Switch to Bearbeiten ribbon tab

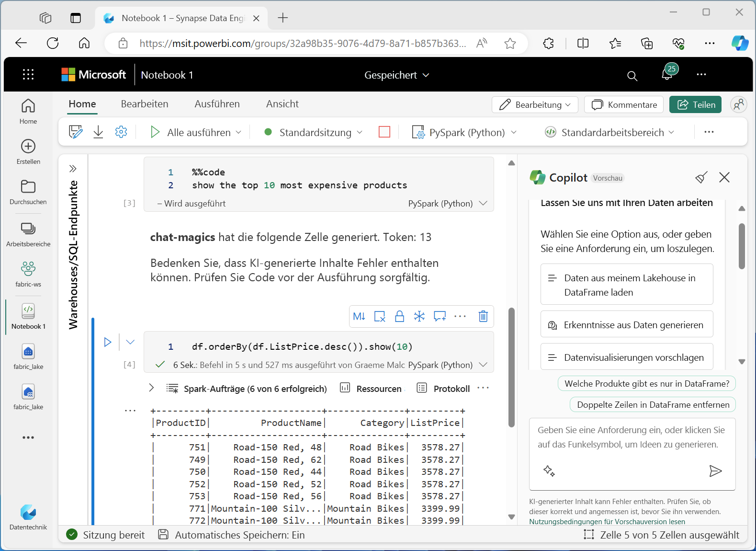[145, 104]
